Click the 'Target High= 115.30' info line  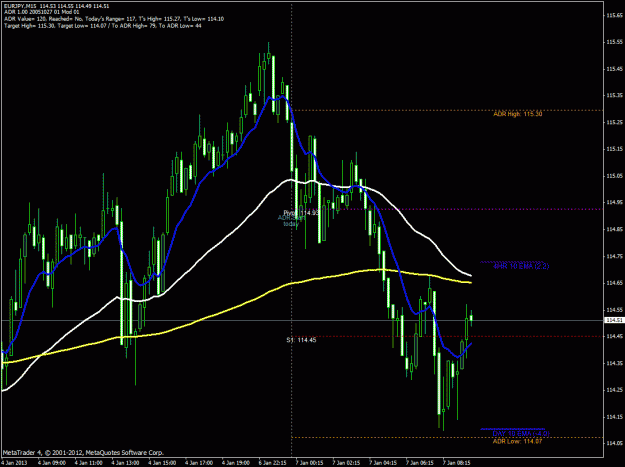click(103, 26)
